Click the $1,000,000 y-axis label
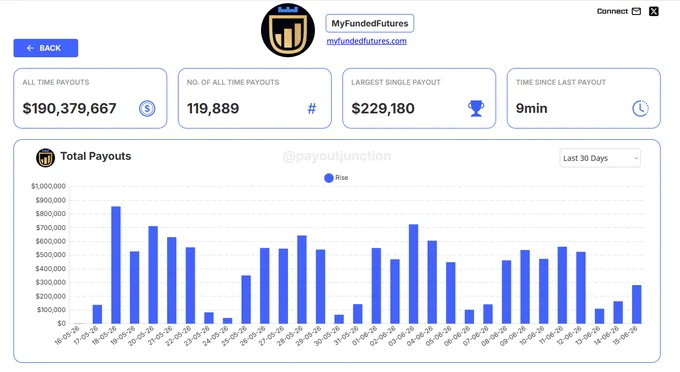Screen dimensions: 680x372 tap(48, 186)
